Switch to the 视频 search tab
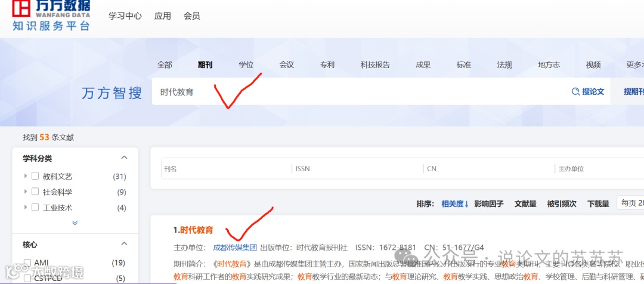 [593, 64]
